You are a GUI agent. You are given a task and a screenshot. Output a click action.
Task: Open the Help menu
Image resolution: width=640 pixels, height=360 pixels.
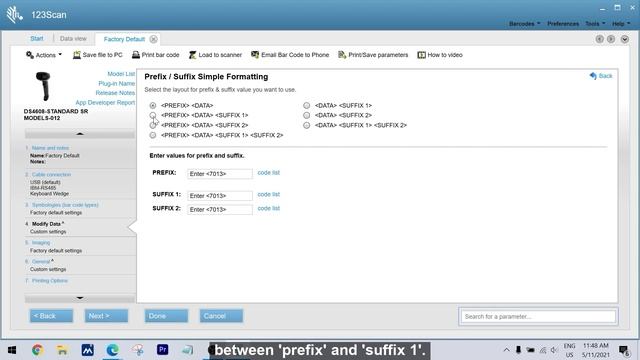(x=621, y=24)
